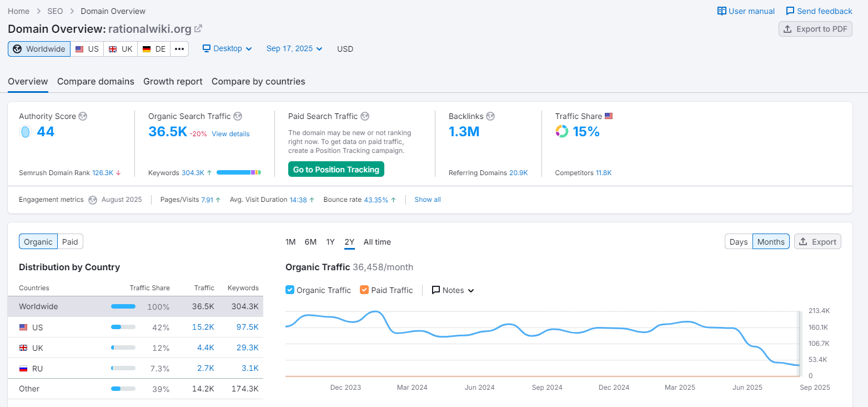Select the Overview tab
Image resolution: width=868 pixels, height=407 pixels.
click(x=28, y=82)
